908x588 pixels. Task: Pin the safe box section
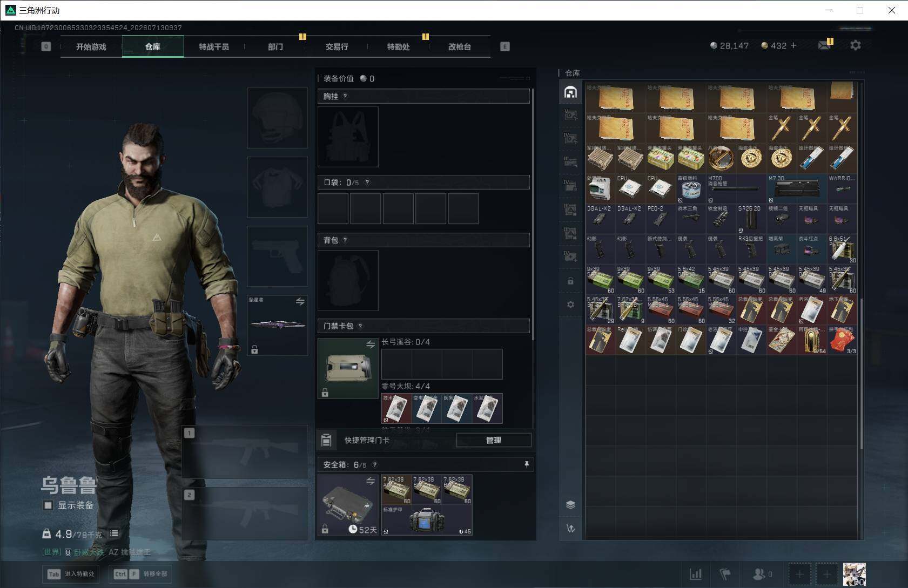[x=527, y=464]
